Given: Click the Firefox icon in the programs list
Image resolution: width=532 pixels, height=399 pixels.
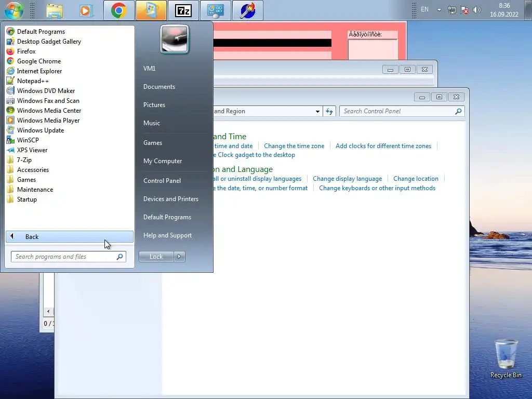Looking at the screenshot, I should [10, 51].
